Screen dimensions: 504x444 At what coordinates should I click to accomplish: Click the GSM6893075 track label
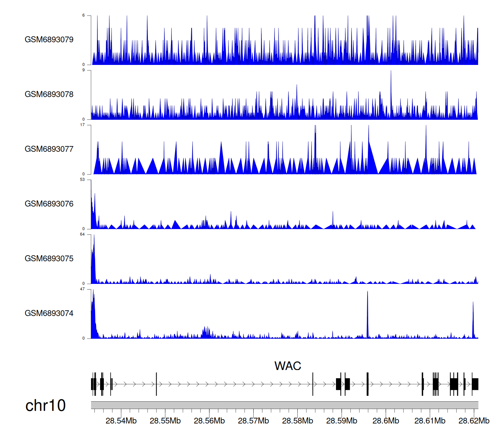[x=49, y=259]
